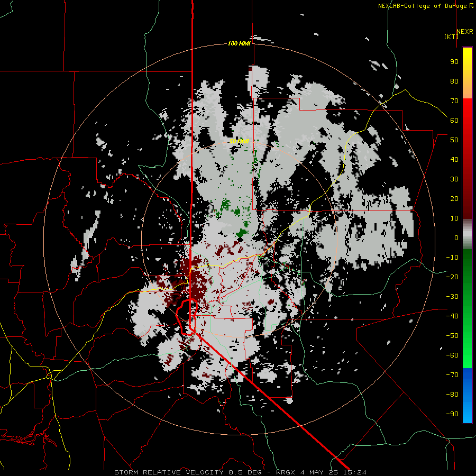476x476 pixels.
Task: Click the -70 value on velocity scale
Action: [452, 375]
